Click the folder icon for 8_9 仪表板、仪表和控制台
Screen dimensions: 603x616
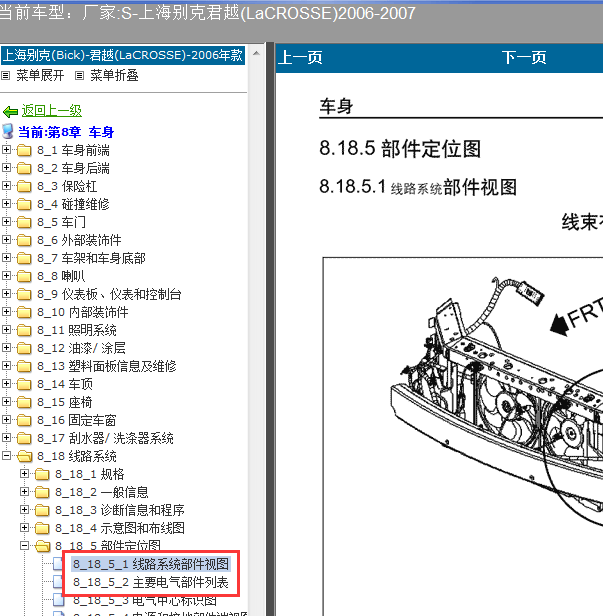[24, 294]
